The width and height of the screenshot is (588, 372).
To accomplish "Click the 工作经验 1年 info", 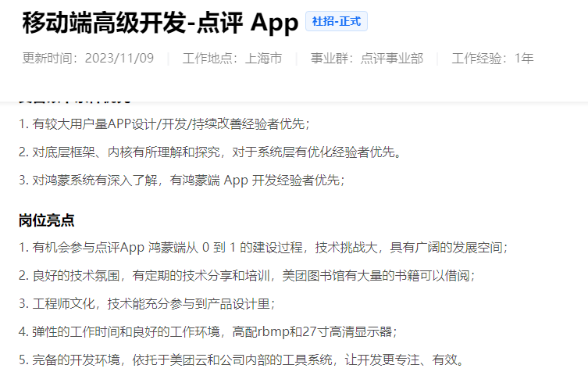I will 493,59.
